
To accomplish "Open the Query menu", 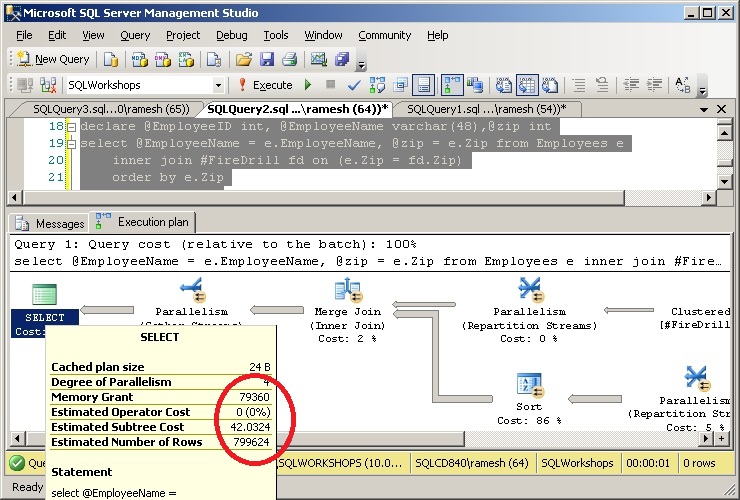I will pyautogui.click(x=135, y=35).
